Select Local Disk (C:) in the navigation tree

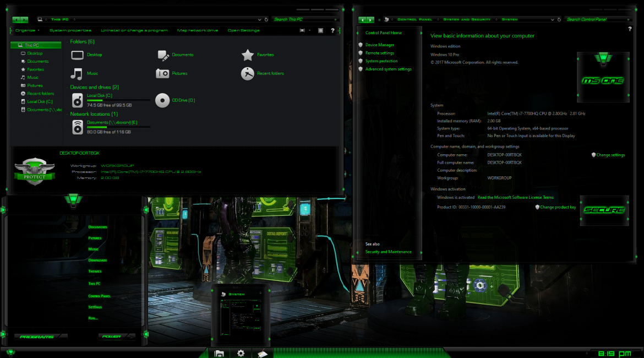pos(40,101)
